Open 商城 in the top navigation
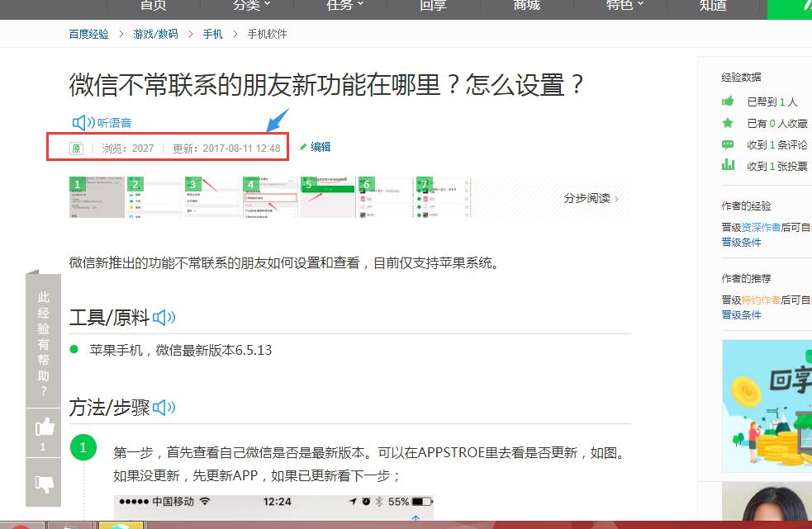 (x=527, y=5)
